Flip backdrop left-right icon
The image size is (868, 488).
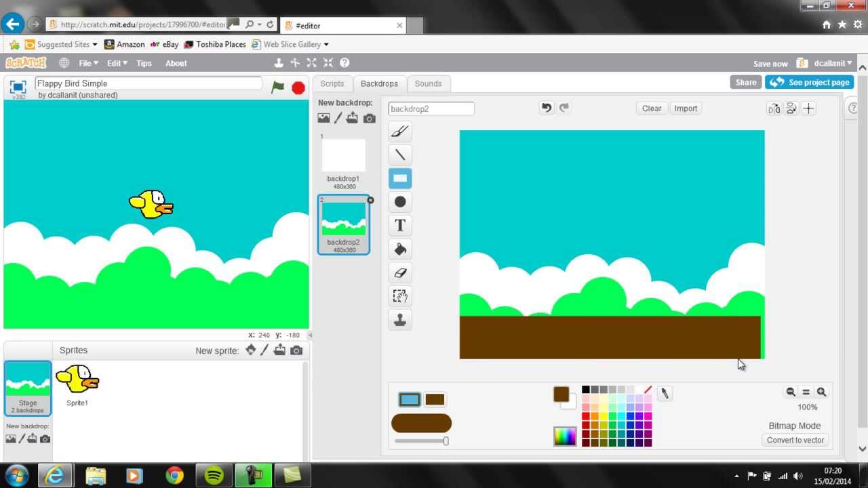[774, 108]
